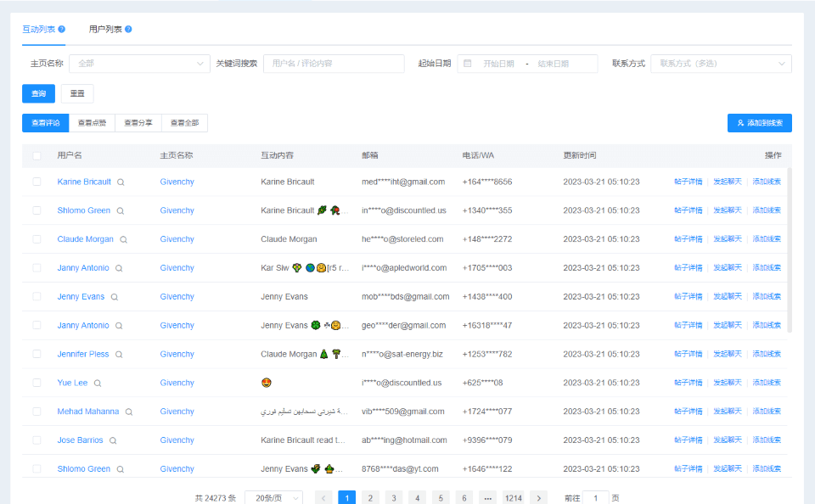Click search icon beside Yue Lee
Viewport: 815px width, 504px height.
point(98,383)
